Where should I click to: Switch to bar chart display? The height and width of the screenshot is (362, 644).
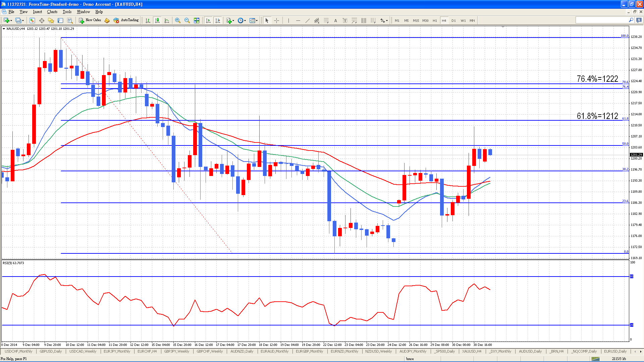[148, 20]
